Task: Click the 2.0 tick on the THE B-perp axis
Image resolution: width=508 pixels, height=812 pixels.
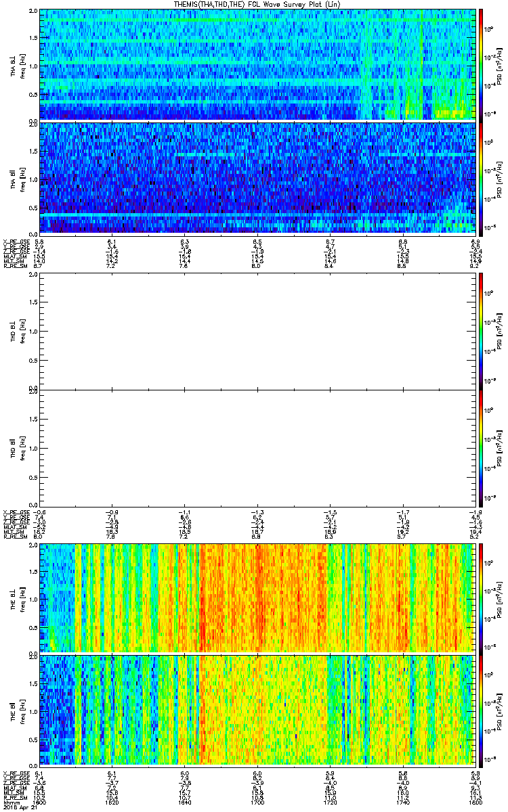Action: (x=34, y=546)
